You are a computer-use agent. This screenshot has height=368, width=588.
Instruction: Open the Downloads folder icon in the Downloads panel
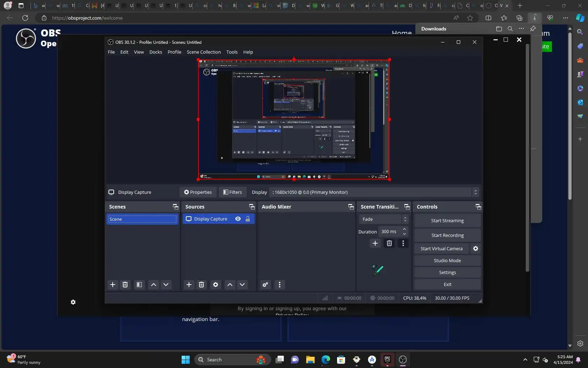click(x=499, y=29)
